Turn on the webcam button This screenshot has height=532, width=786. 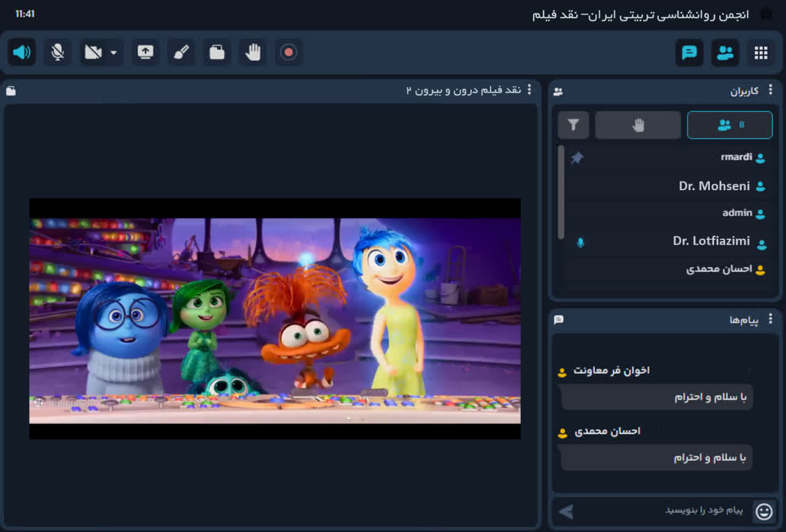(x=93, y=52)
